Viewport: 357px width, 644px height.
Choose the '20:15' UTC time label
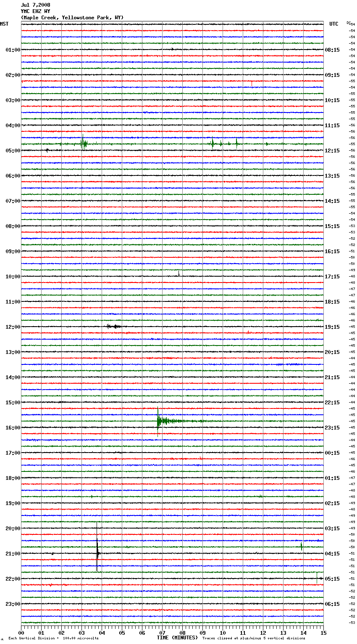332,352
